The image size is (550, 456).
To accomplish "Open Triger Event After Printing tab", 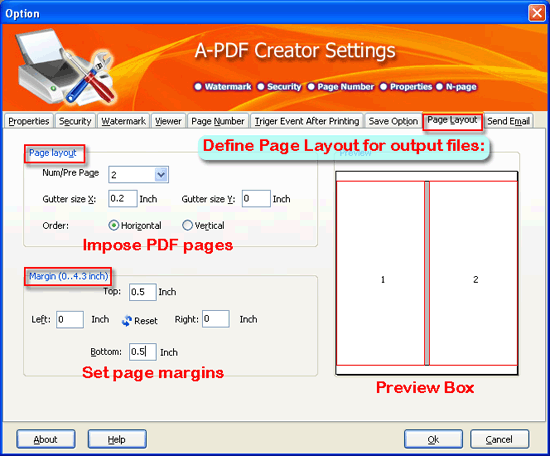I will tap(307, 121).
